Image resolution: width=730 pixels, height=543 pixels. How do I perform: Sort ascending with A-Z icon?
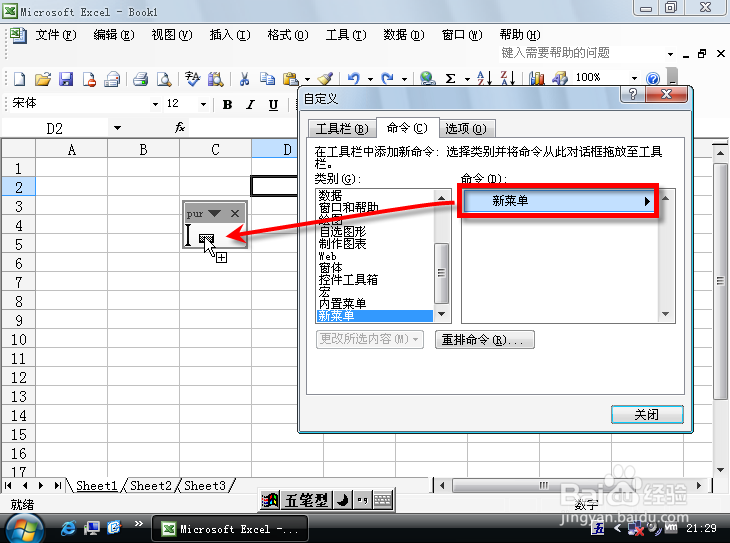(x=484, y=78)
